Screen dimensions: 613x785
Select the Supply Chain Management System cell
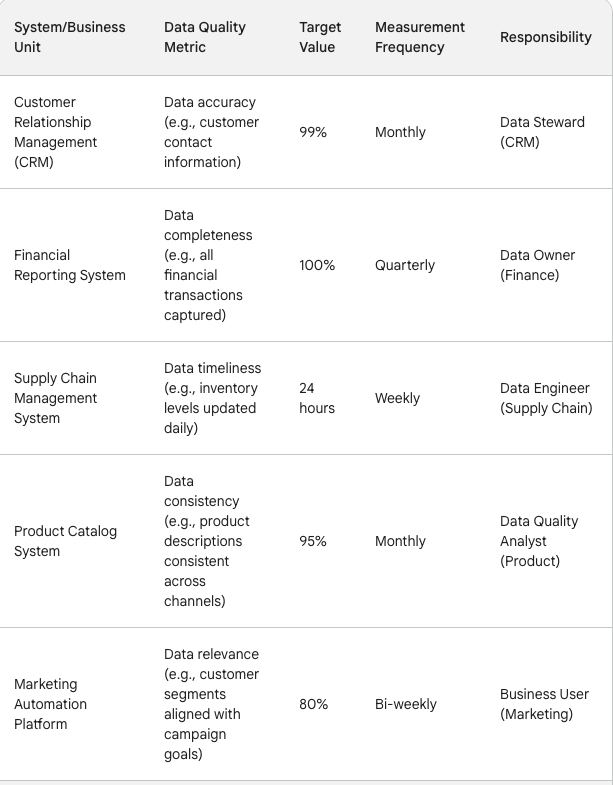pos(56,398)
